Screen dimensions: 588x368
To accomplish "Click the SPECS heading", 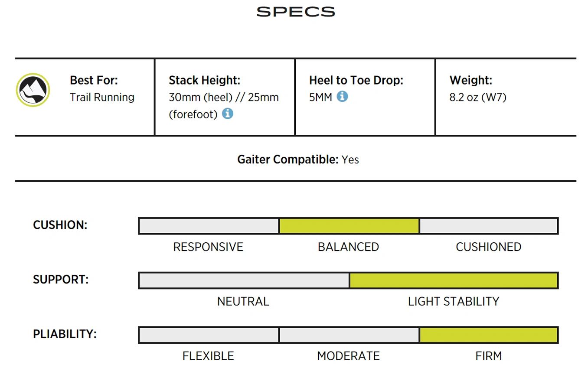I will [296, 12].
